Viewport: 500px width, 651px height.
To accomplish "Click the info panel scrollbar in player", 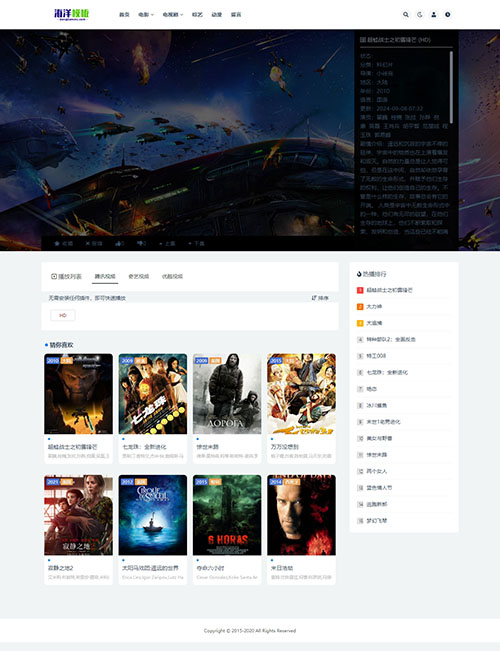I will pyautogui.click(x=451, y=87).
